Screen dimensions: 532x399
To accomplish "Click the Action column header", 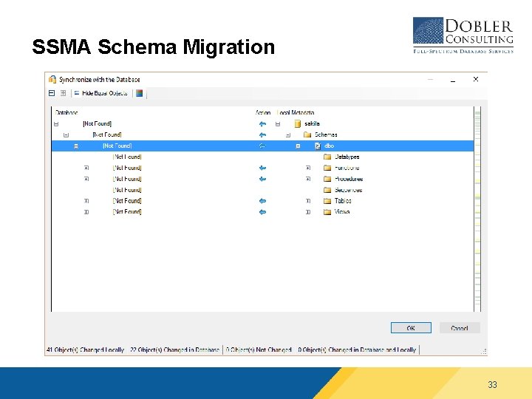I will [263, 112].
